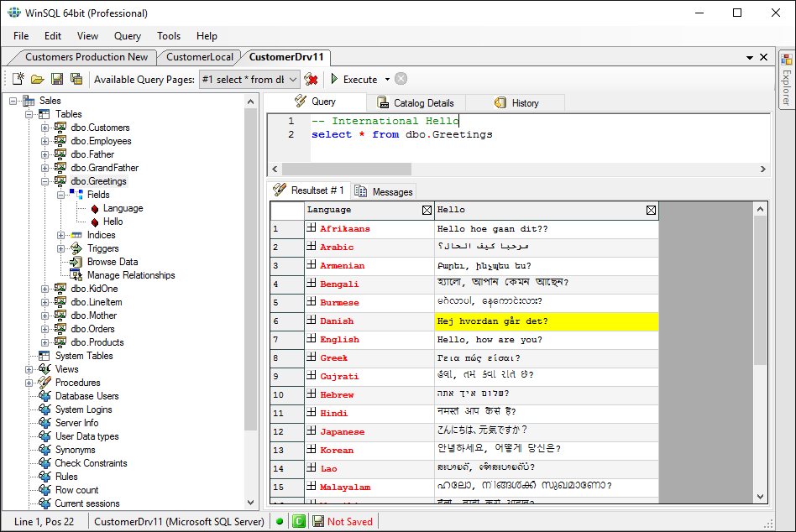This screenshot has height=532, width=796.
Task: Collapse the Tables node
Action: [29, 114]
